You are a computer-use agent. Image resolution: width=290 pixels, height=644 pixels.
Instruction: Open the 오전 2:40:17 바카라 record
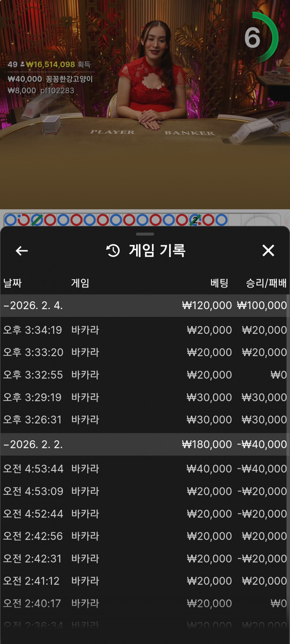click(144, 603)
